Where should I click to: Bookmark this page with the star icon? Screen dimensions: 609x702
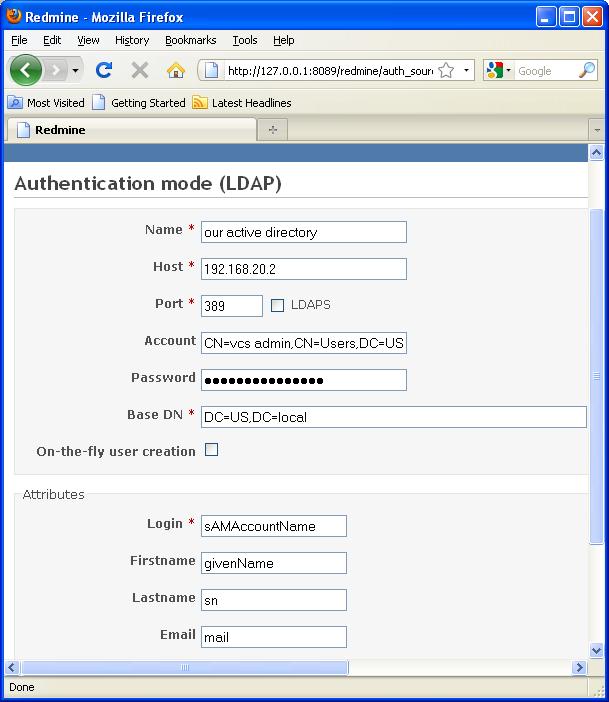tap(446, 70)
